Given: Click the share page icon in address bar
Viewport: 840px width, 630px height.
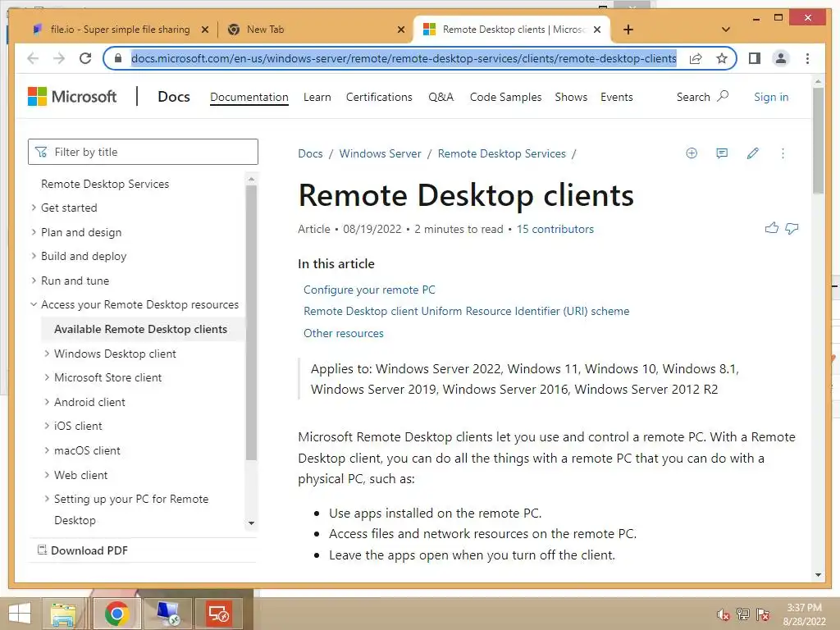Looking at the screenshot, I should coord(696,58).
